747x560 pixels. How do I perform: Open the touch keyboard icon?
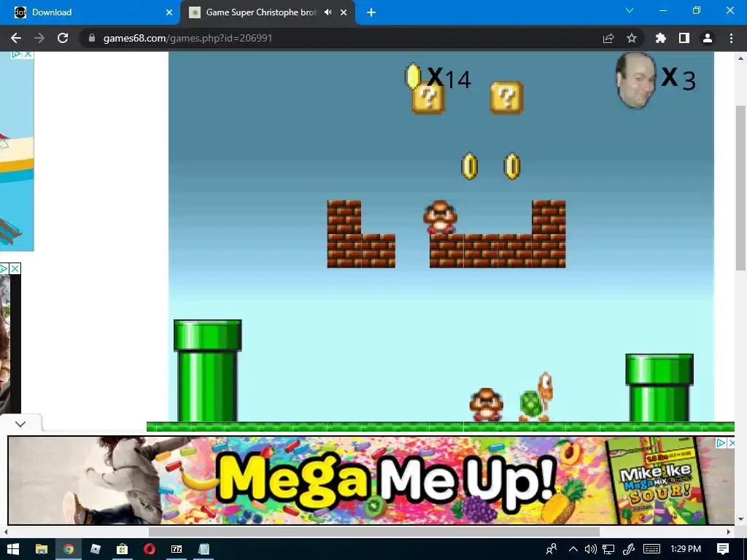point(651,549)
